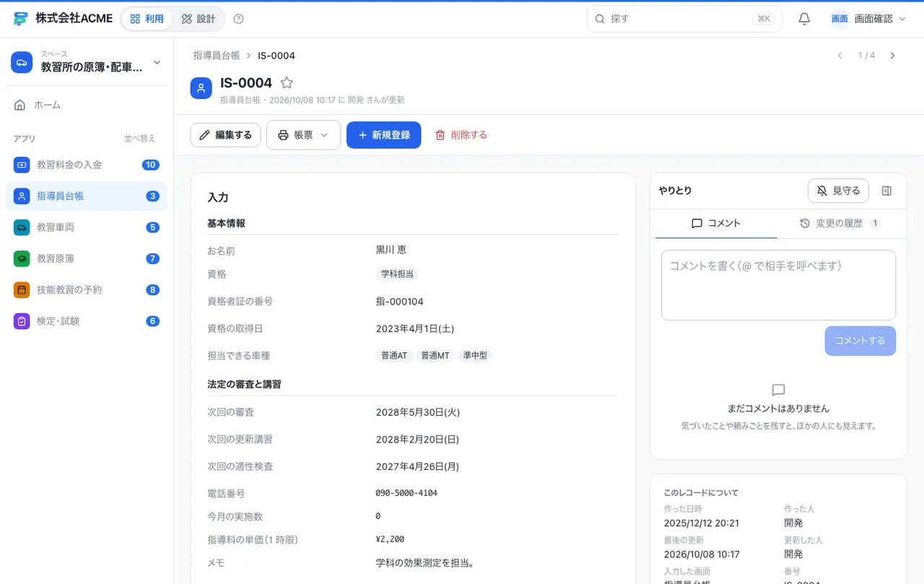
Task: Click 削除する to delete record
Action: click(x=461, y=135)
